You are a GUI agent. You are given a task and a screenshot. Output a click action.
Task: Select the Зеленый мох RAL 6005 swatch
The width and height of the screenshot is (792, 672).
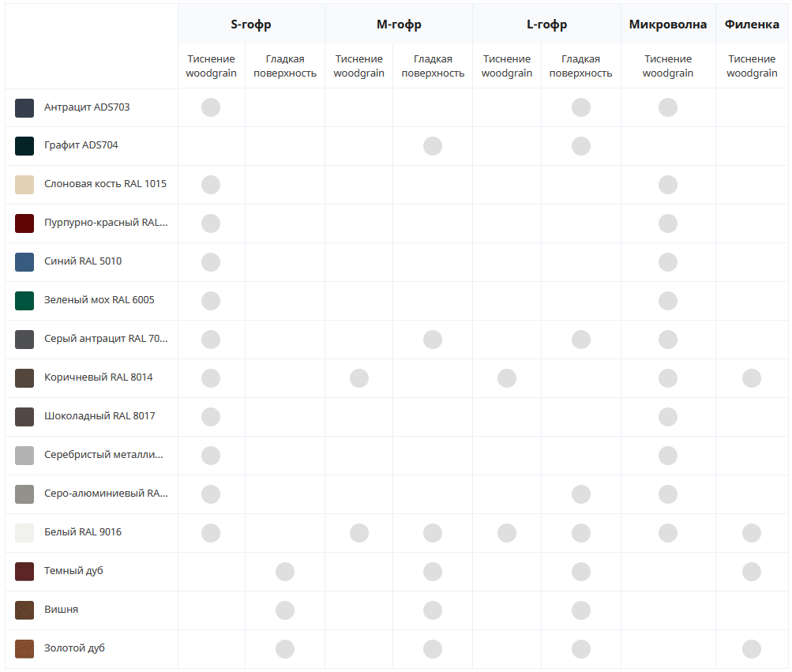click(24, 301)
